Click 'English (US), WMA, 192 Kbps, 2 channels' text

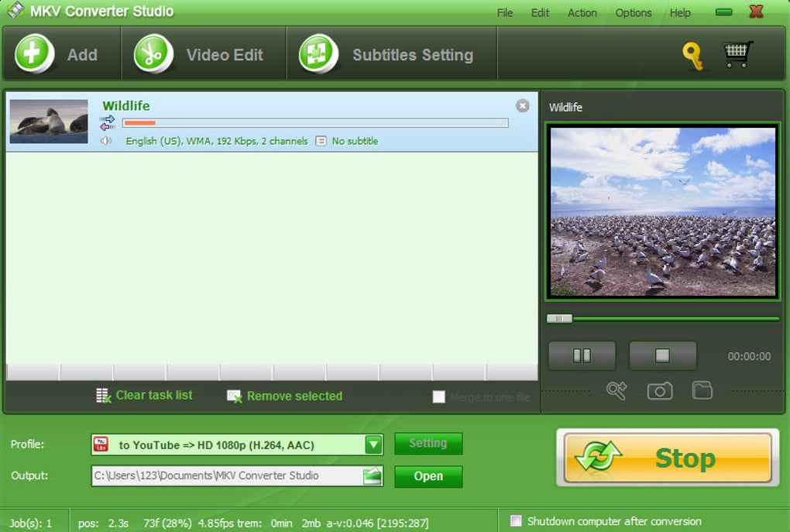[217, 141]
